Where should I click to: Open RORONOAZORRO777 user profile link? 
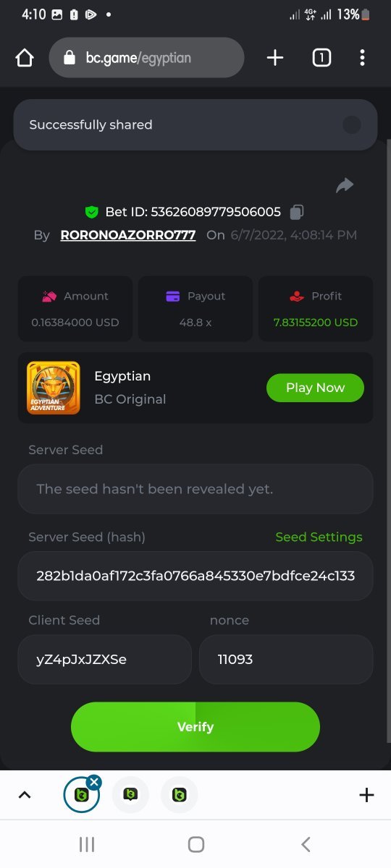click(x=128, y=235)
